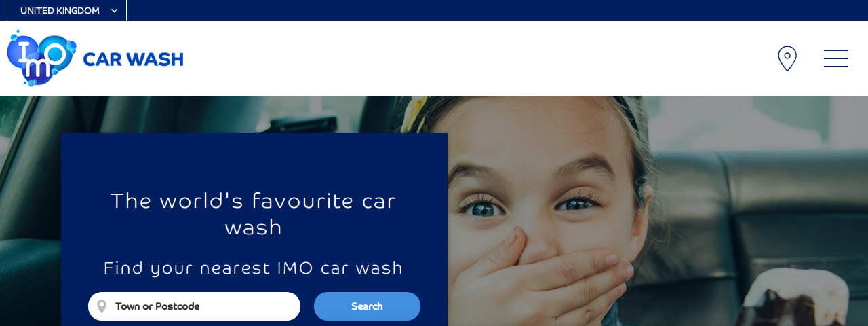Click "The world's favourite car wash" heading

pyautogui.click(x=254, y=214)
